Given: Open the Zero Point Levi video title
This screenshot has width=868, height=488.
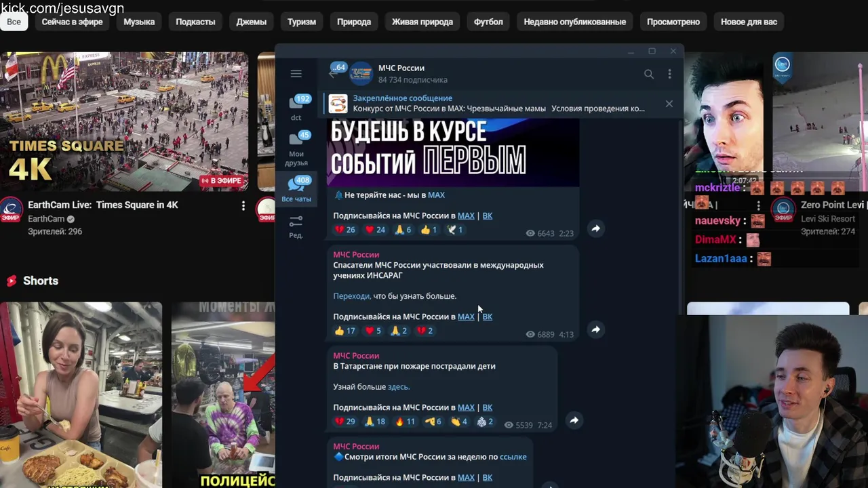Looking at the screenshot, I should tap(832, 205).
